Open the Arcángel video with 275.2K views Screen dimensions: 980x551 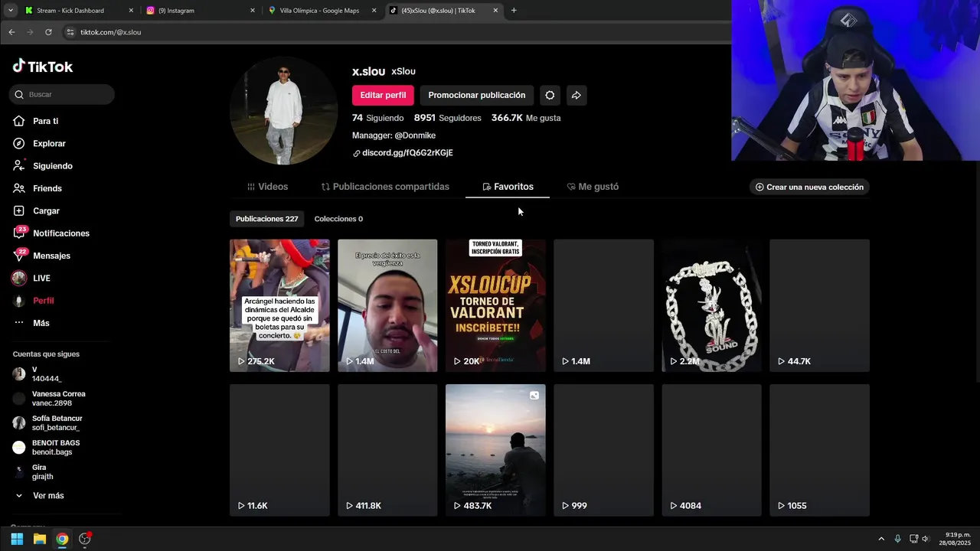click(x=279, y=305)
